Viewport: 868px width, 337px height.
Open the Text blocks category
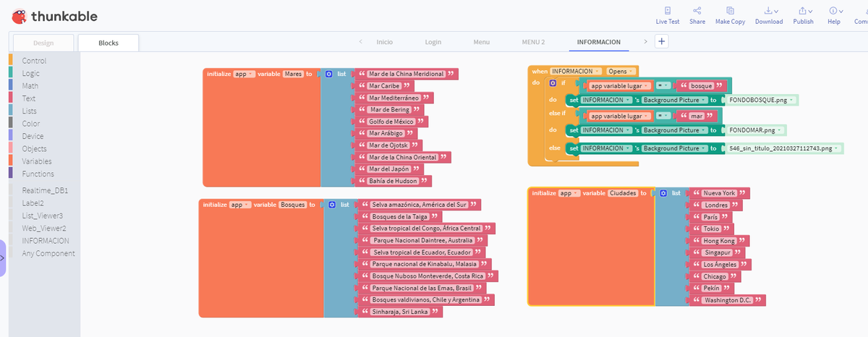tap(29, 98)
